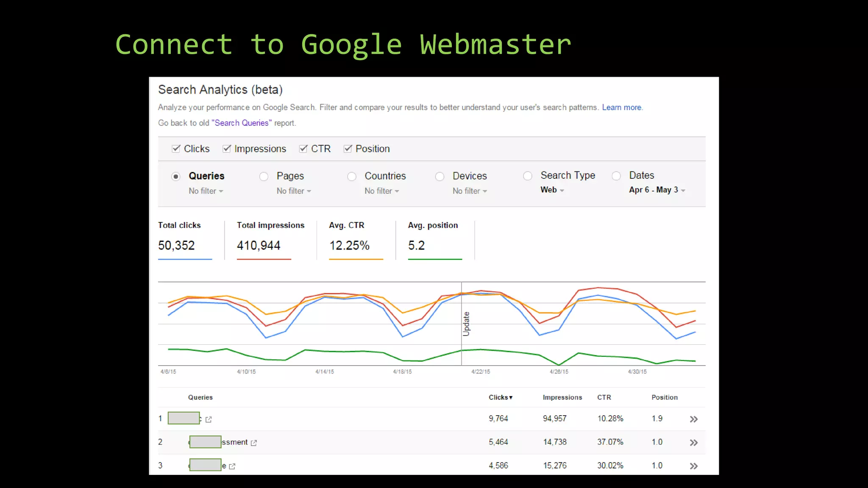The height and width of the screenshot is (488, 868).
Task: Click the 15,276 impressions value
Action: (555, 466)
